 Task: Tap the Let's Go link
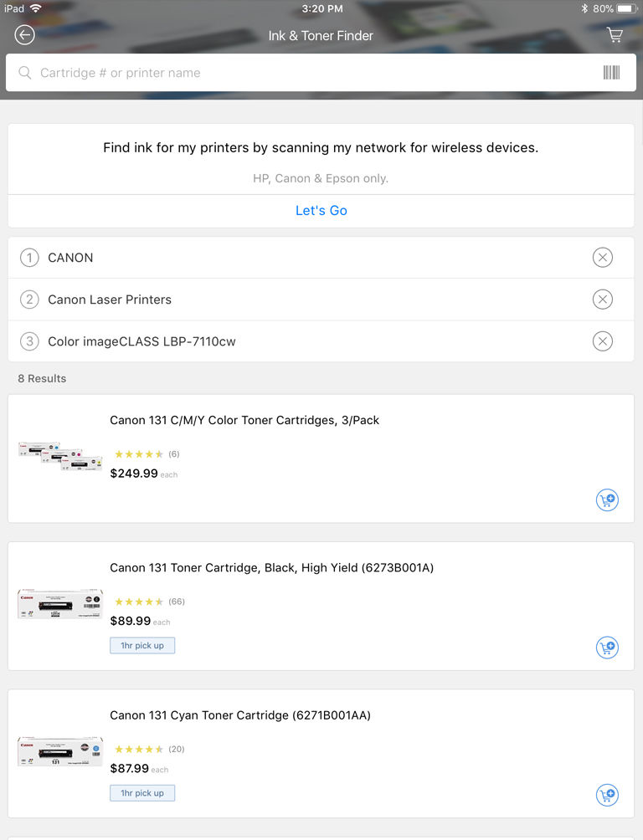coord(321,211)
